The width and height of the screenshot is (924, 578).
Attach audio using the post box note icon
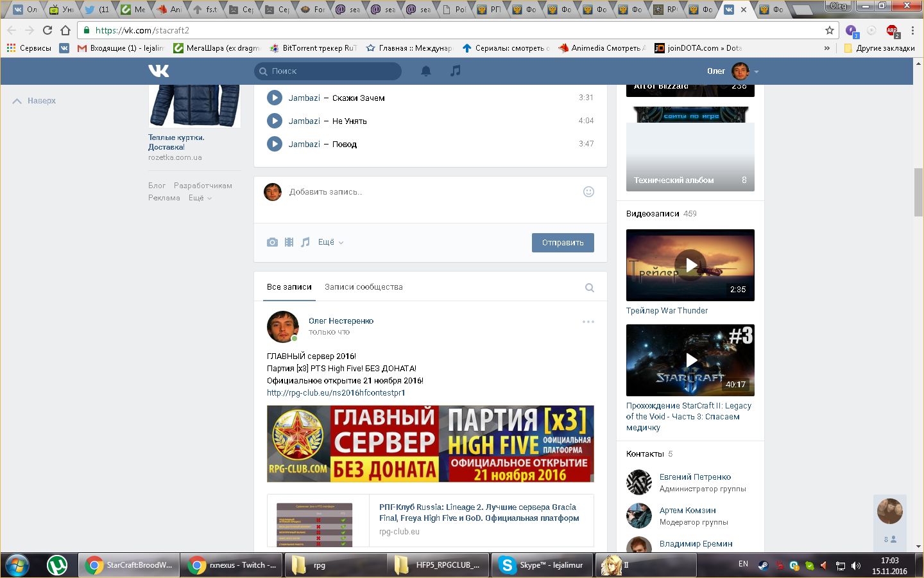click(x=305, y=242)
